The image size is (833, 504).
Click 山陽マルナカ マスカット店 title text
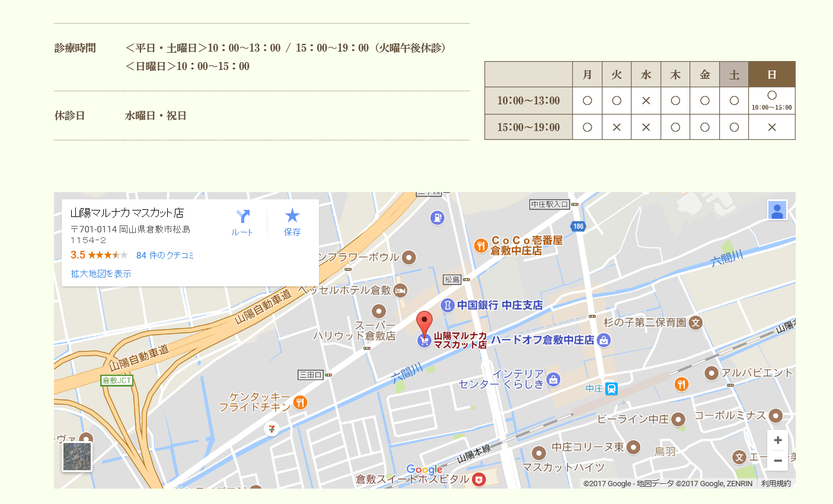point(127,213)
